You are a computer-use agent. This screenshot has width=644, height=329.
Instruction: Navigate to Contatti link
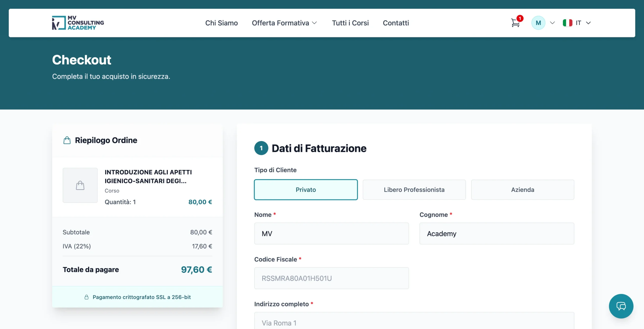click(x=396, y=23)
